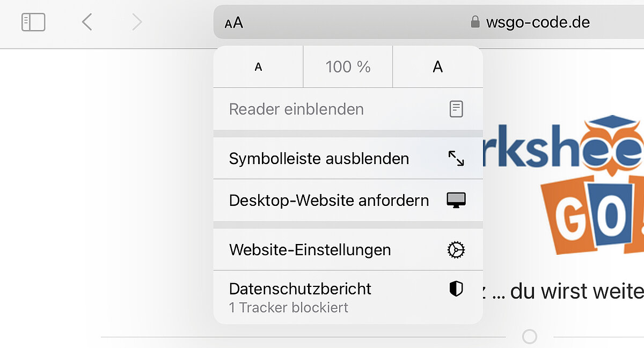644x348 pixels.
Task: Open Website-Einstellungen
Action: (x=310, y=250)
